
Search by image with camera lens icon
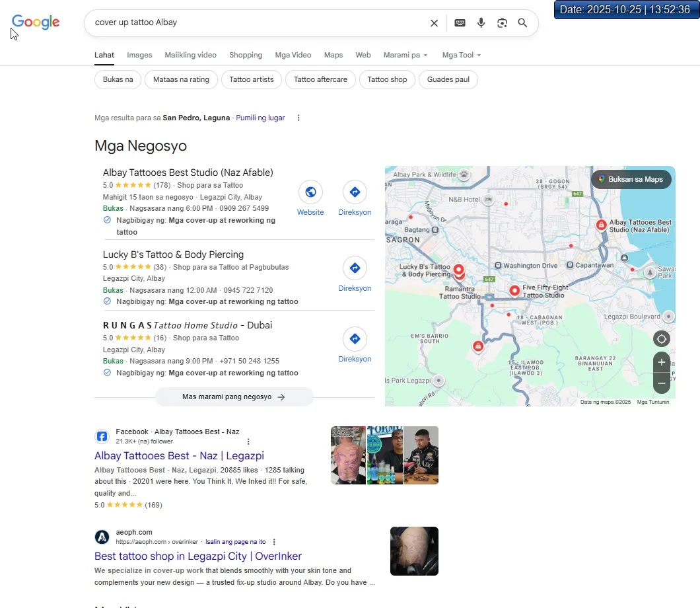point(502,23)
